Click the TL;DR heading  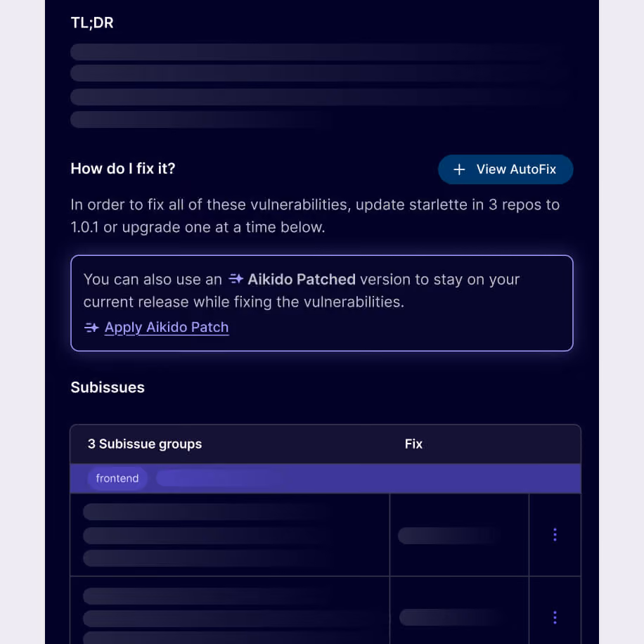(x=92, y=22)
